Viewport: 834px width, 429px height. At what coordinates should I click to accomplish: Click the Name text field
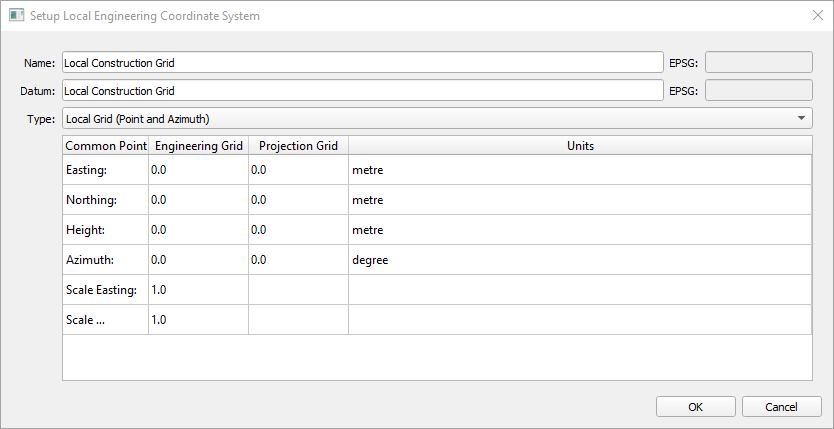click(362, 62)
